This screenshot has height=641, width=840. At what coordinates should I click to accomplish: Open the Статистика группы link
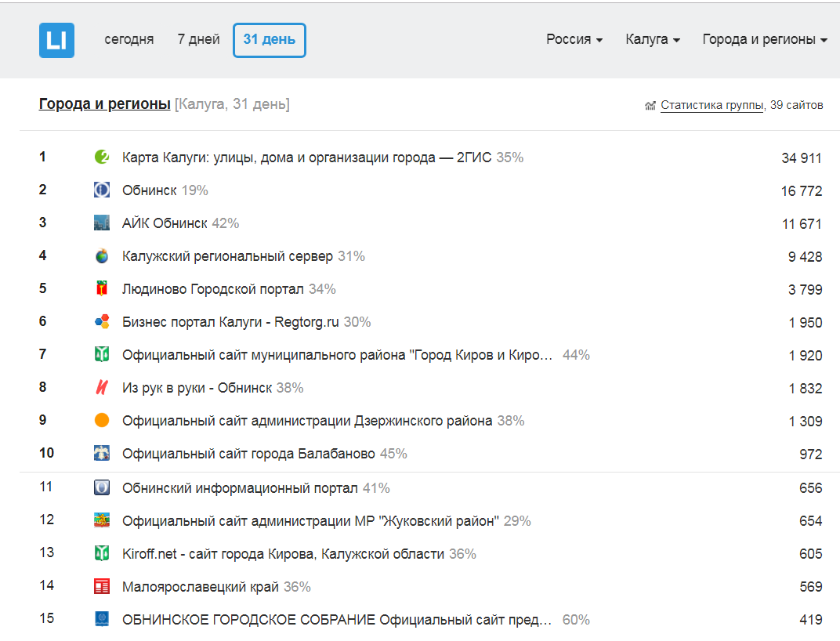pyautogui.click(x=711, y=105)
